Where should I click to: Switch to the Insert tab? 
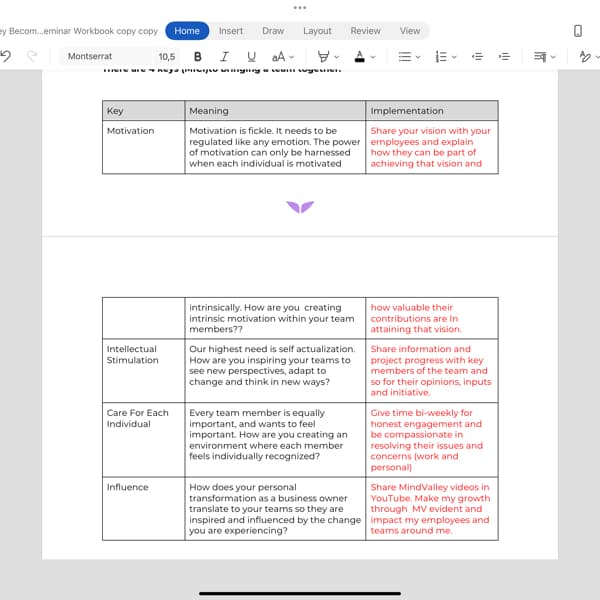coord(231,31)
